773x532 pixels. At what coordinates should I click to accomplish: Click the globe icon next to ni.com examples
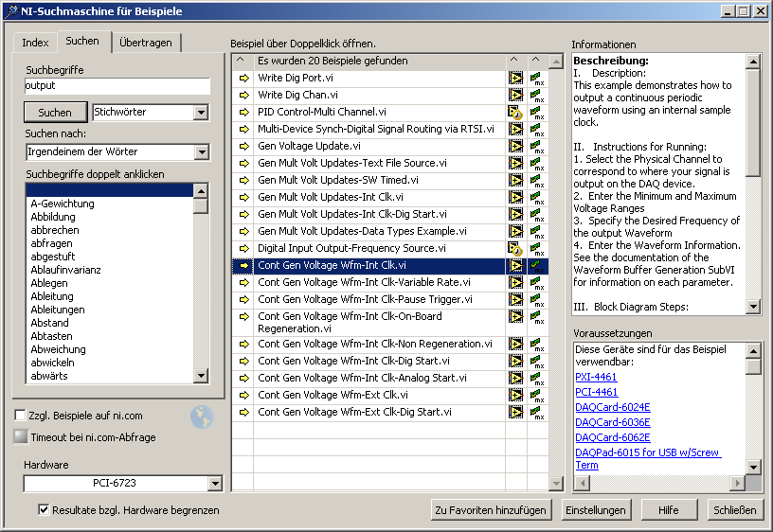point(202,417)
